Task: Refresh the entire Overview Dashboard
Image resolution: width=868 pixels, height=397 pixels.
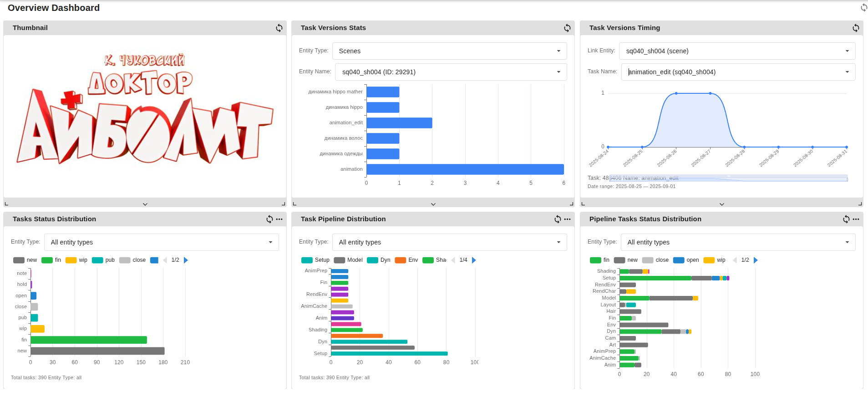Action: (863, 8)
